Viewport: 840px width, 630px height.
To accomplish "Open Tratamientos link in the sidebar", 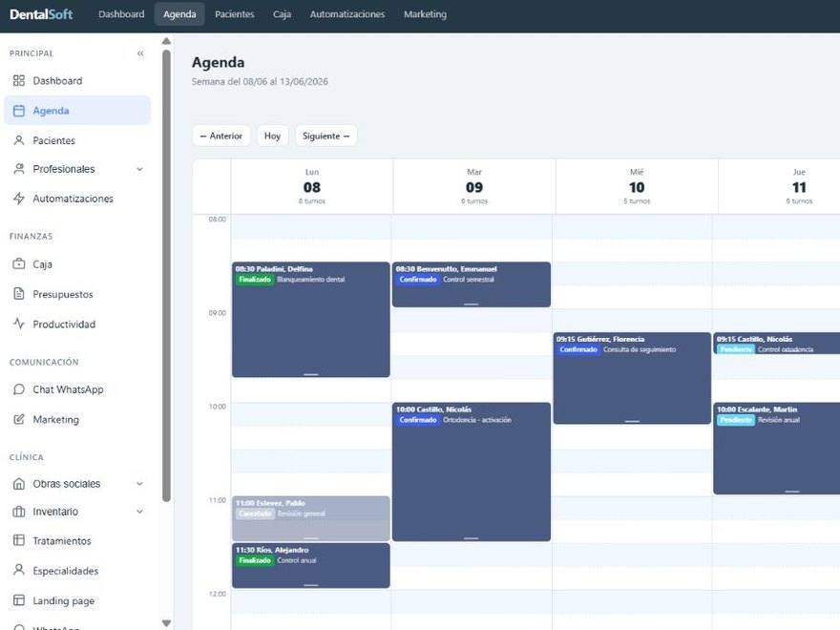I will (x=77, y=540).
